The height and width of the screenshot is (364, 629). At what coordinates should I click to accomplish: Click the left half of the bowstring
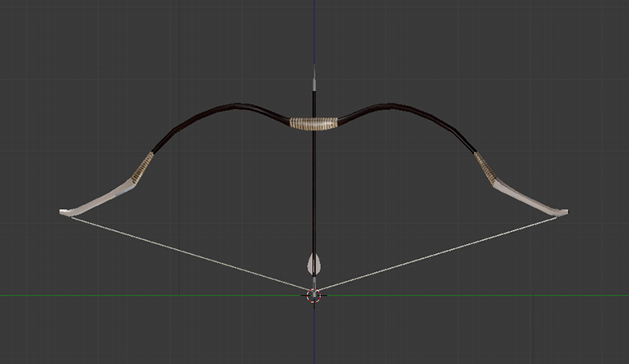(189, 253)
